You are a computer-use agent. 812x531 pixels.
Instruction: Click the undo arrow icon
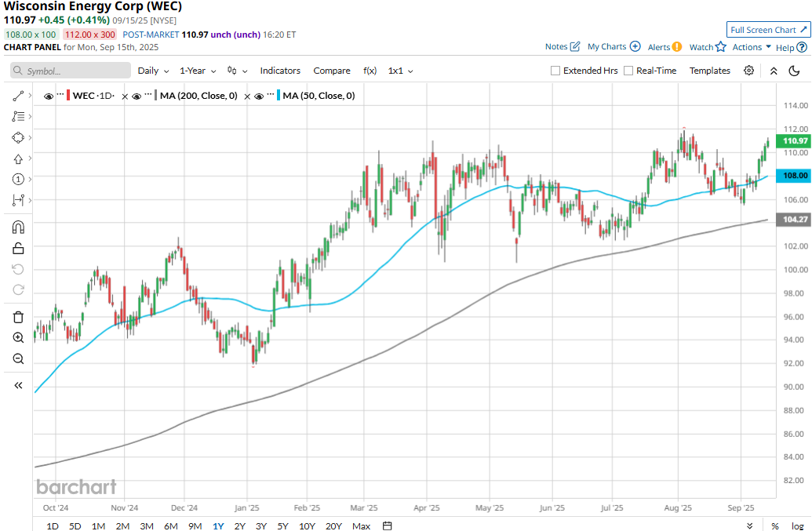(18, 269)
